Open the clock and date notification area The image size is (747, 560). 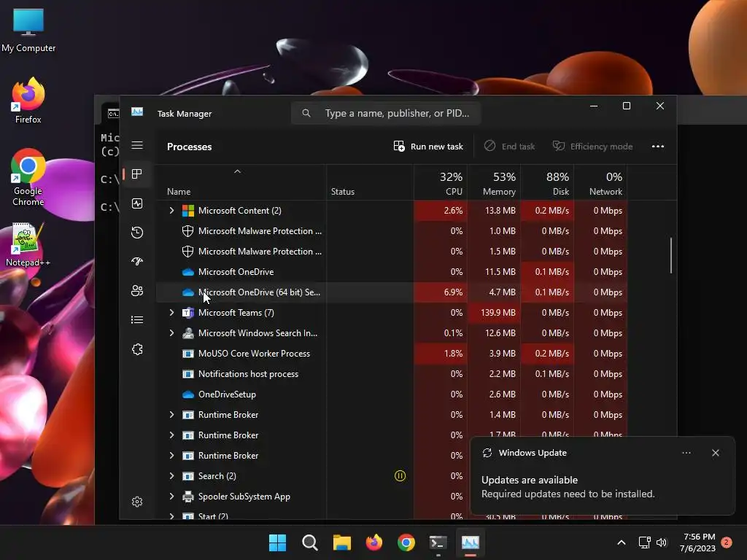(698, 542)
